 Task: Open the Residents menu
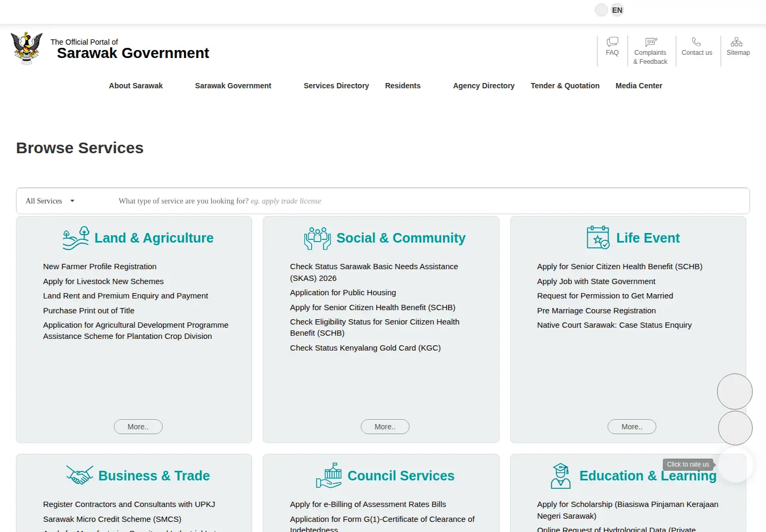tap(403, 86)
